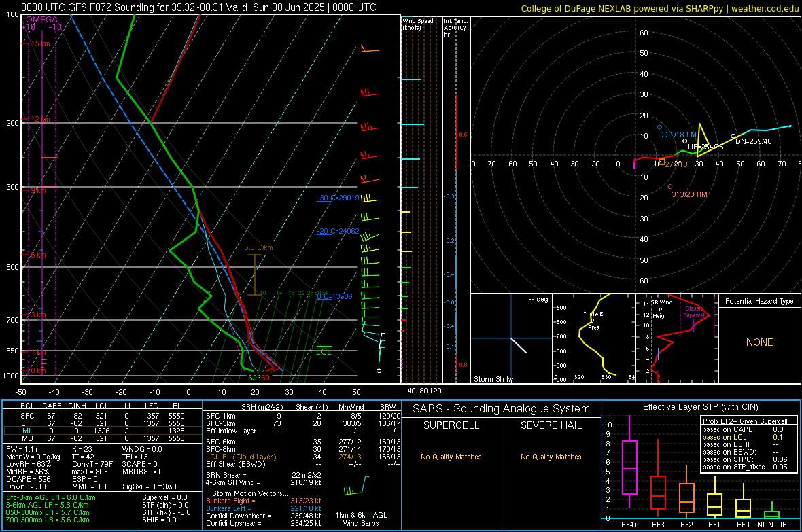The image size is (802, 532).
Task: Click the sounding title with valid date
Action: [199, 7]
